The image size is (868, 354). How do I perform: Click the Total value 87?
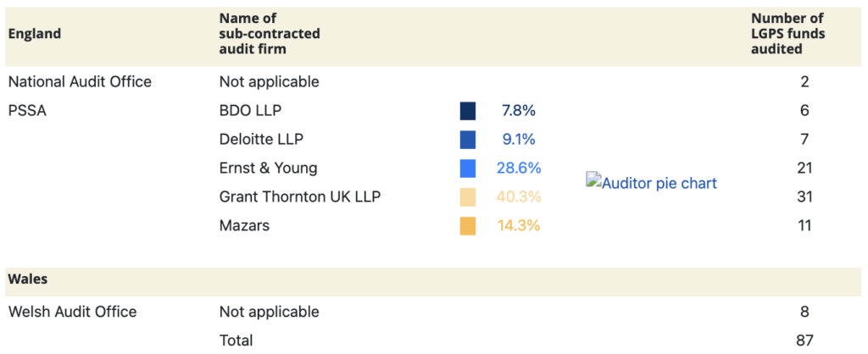804,340
